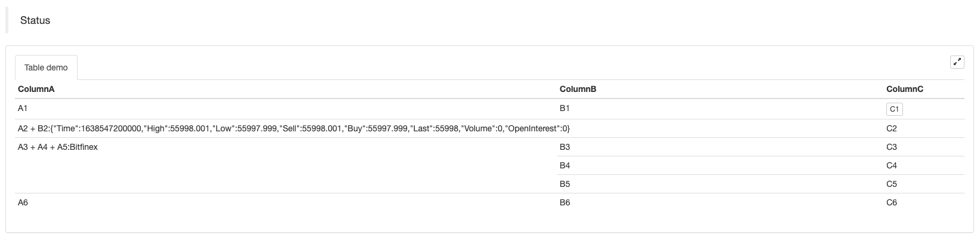Select cell B1
The width and height of the screenshot is (980, 240).
(565, 109)
